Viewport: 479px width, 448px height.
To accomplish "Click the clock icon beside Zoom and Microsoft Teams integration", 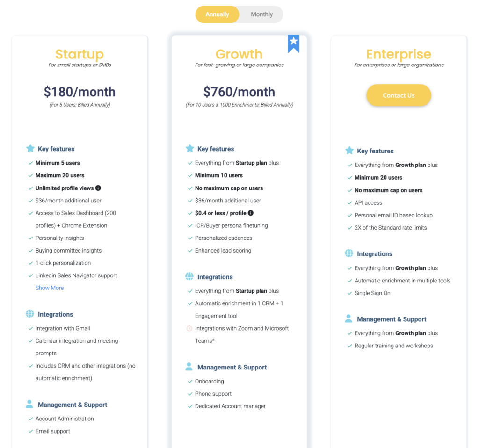I will [189, 328].
